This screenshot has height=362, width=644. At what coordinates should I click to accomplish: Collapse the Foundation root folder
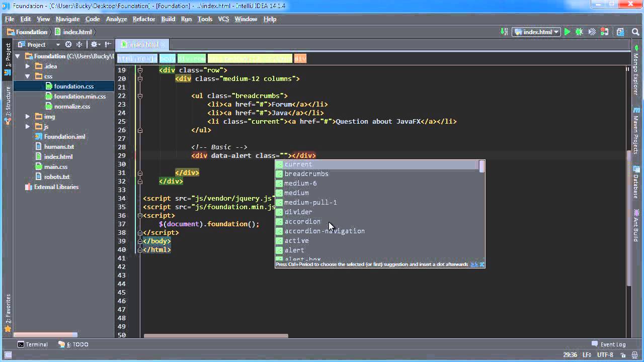18,56
